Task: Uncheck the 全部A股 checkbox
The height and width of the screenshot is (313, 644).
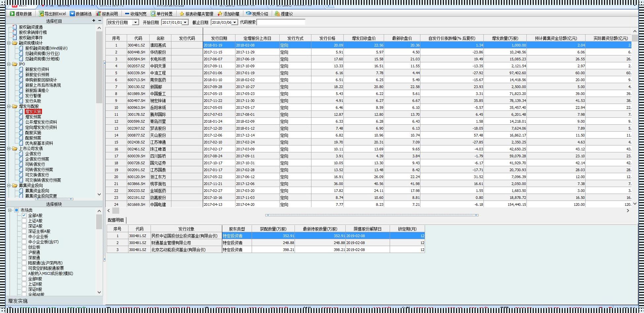Action: click(24, 215)
